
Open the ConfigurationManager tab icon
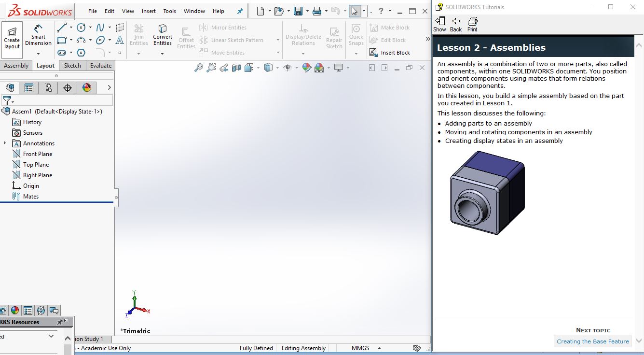pos(48,87)
